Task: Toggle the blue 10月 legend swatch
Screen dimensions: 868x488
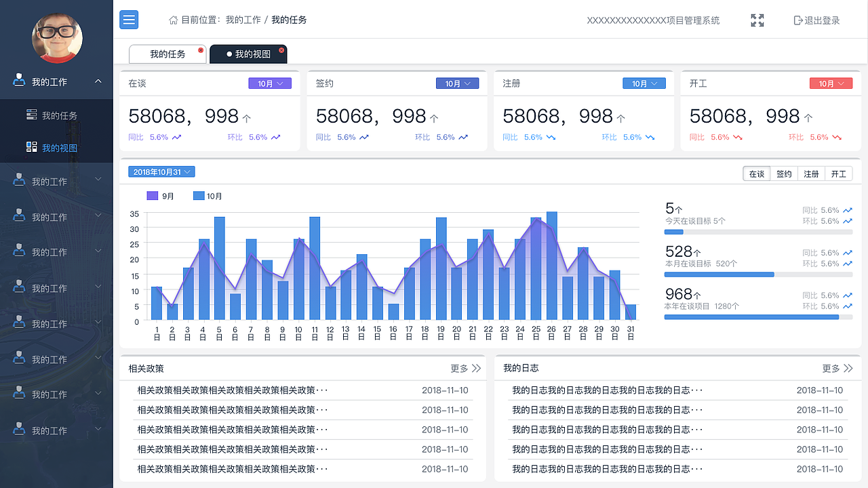Action: (199, 196)
